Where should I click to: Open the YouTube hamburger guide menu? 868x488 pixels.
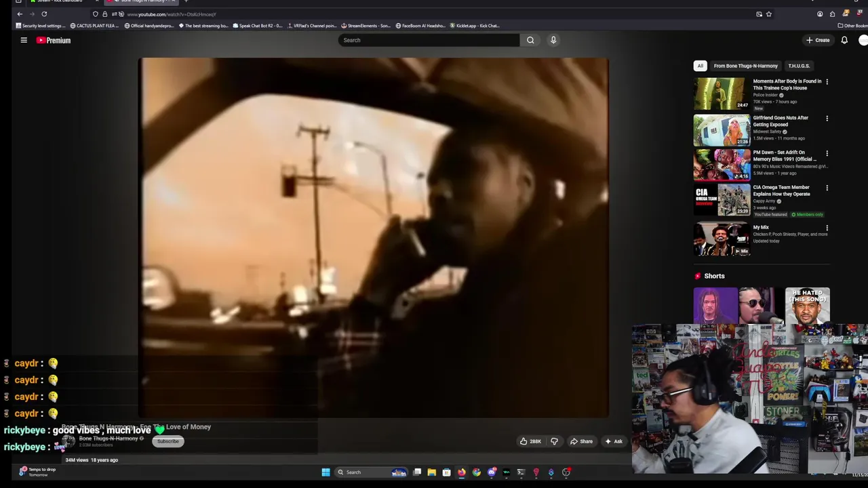point(24,40)
